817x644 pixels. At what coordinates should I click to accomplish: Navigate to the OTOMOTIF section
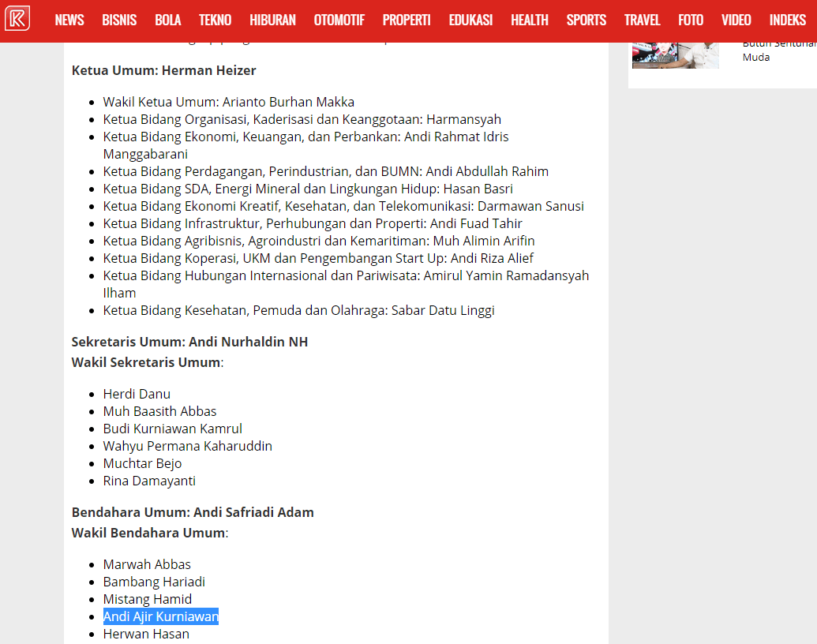339,20
